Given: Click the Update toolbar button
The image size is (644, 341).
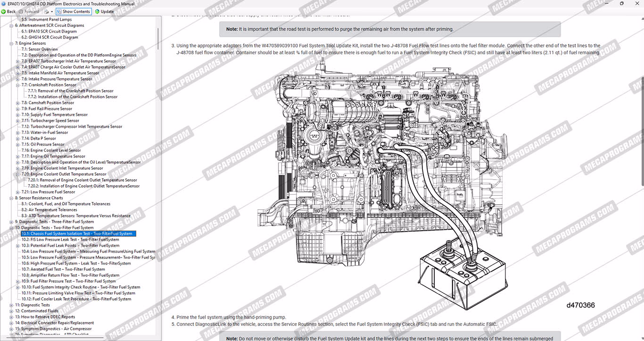Looking at the screenshot, I should (x=104, y=11).
